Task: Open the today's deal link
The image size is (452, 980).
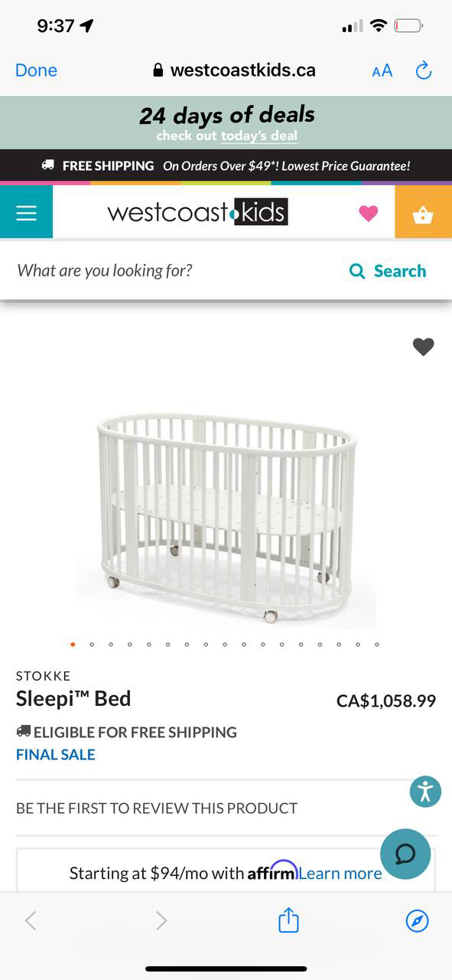Action: point(259,136)
